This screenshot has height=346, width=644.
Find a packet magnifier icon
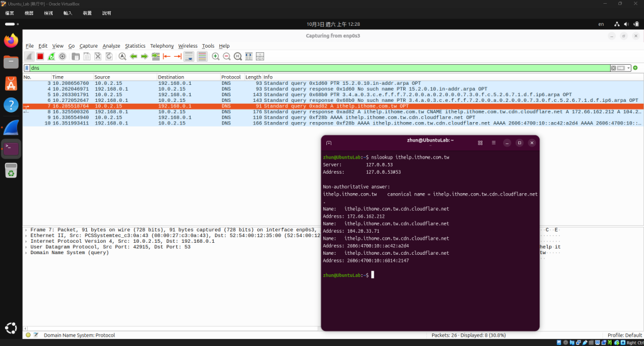point(123,57)
